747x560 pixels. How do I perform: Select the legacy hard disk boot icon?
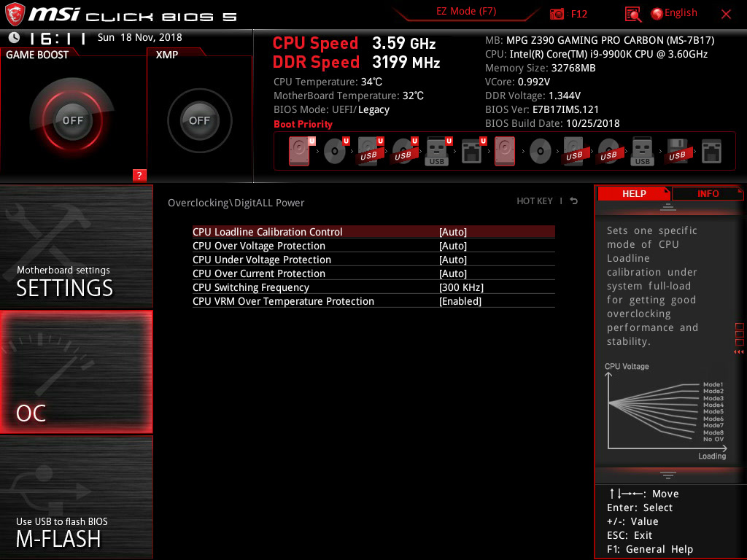pyautogui.click(x=505, y=152)
